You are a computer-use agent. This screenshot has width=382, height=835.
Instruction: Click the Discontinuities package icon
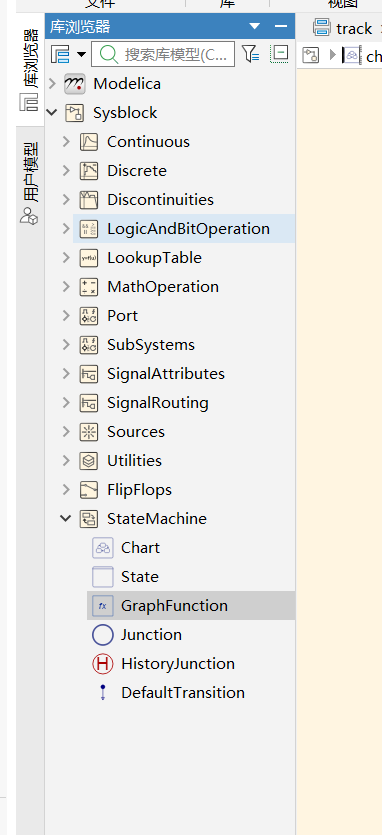pyautogui.click(x=89, y=200)
